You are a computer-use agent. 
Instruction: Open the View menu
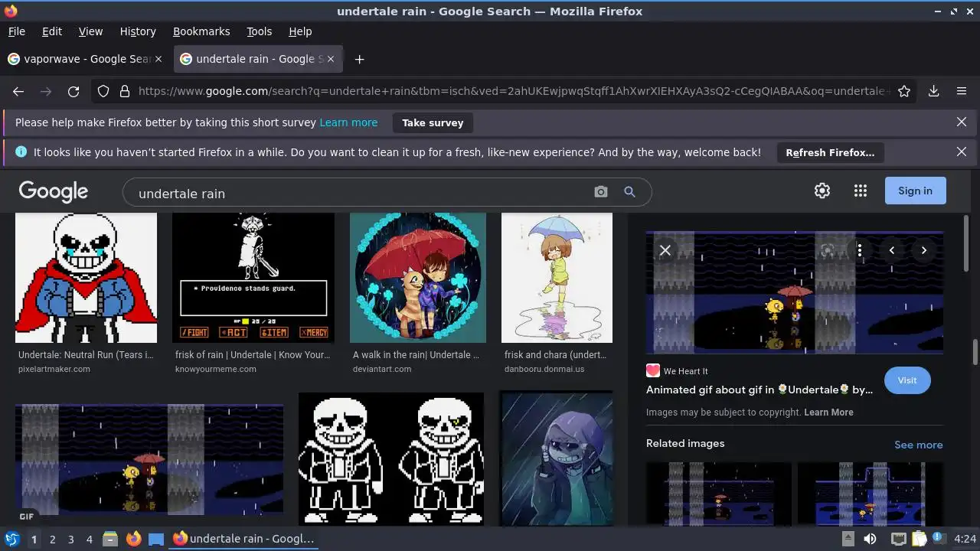[90, 31]
